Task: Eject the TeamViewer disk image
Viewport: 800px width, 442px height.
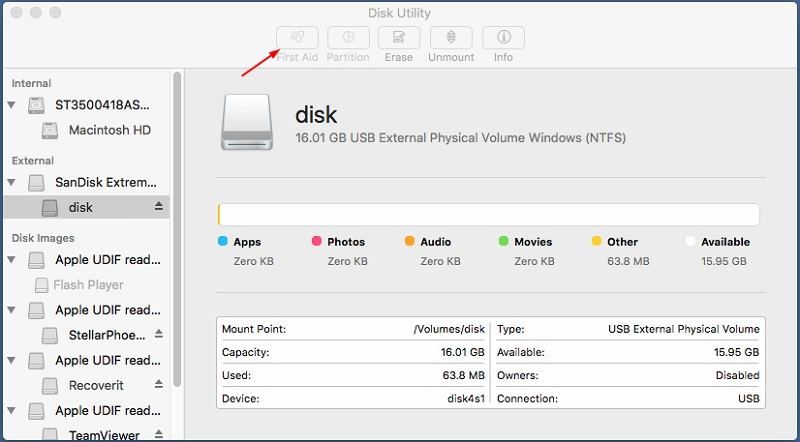Action: coord(158,435)
